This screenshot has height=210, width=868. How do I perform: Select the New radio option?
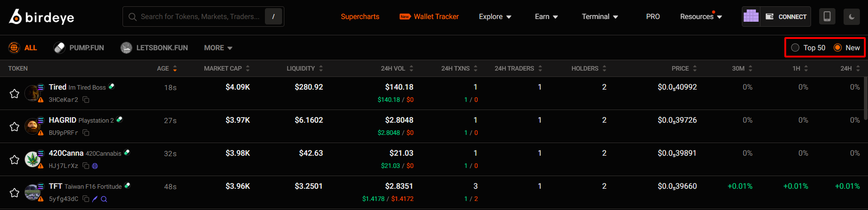tap(847, 48)
